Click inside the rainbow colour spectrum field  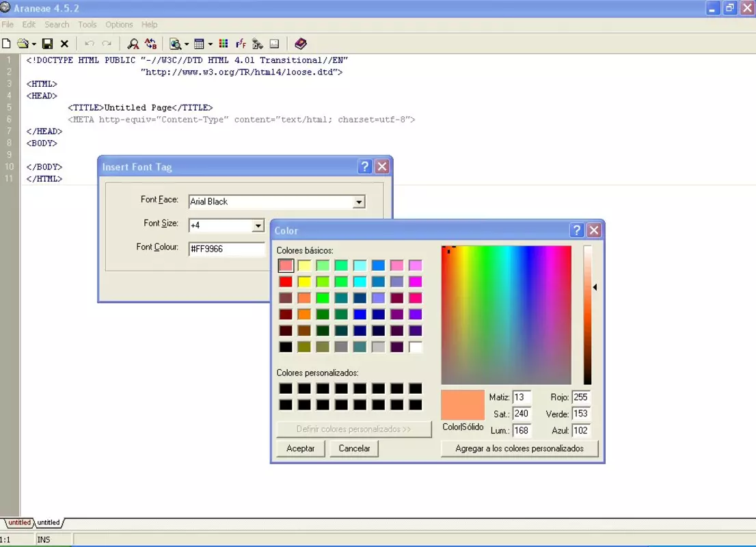pyautogui.click(x=507, y=315)
